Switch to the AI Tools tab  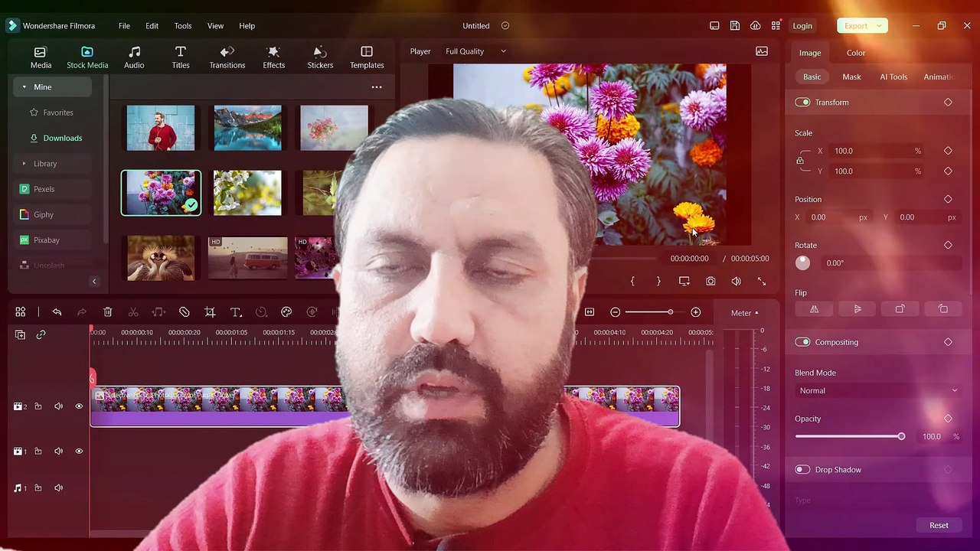[893, 77]
